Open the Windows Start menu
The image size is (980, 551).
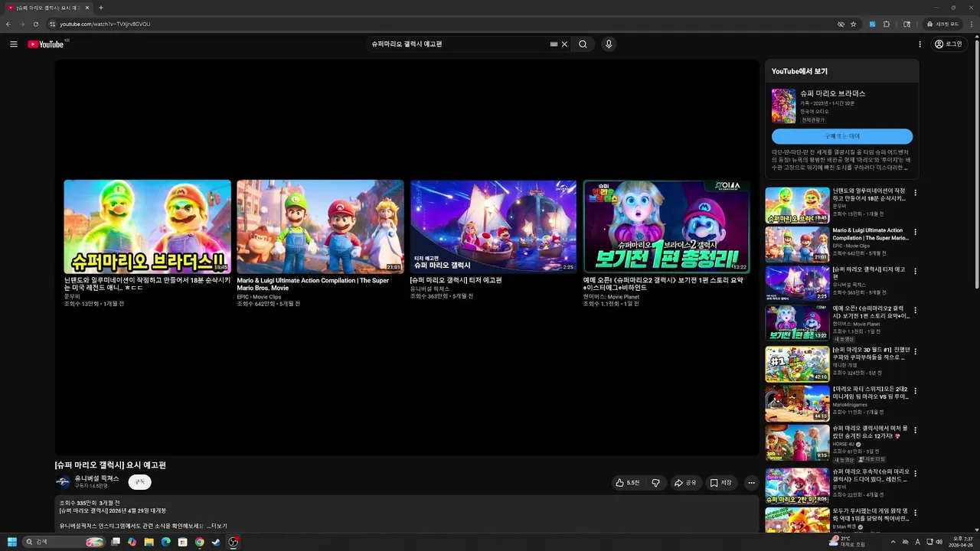(12, 542)
